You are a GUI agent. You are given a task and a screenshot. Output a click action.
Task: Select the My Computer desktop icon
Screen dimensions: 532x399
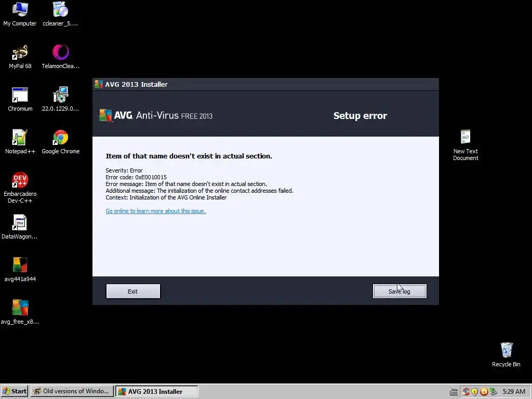tap(20, 14)
